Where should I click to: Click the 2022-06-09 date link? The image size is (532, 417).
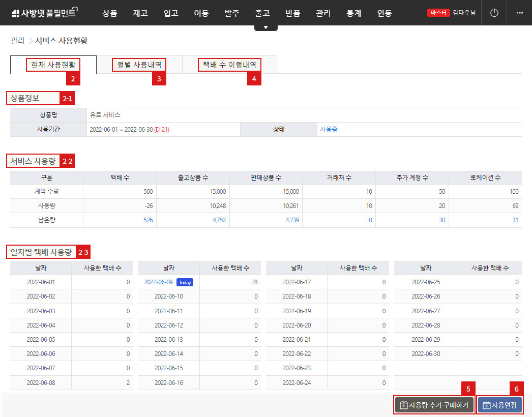tap(159, 282)
